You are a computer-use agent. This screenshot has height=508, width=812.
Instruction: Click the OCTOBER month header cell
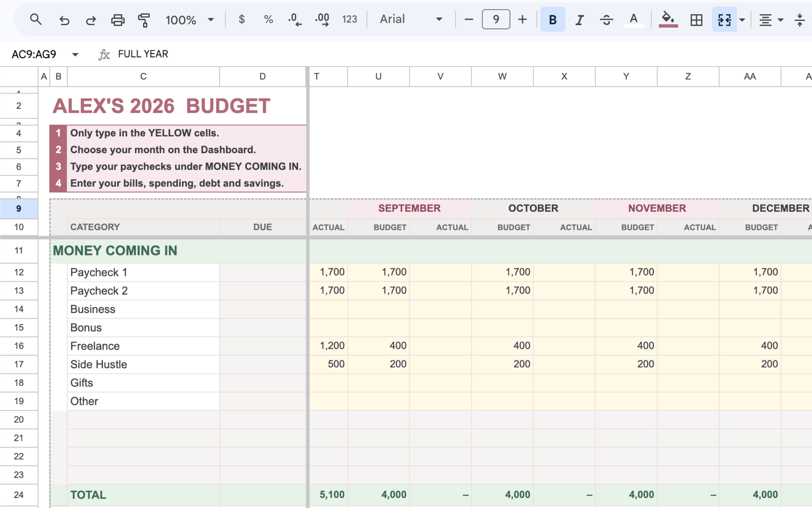pyautogui.click(x=533, y=208)
